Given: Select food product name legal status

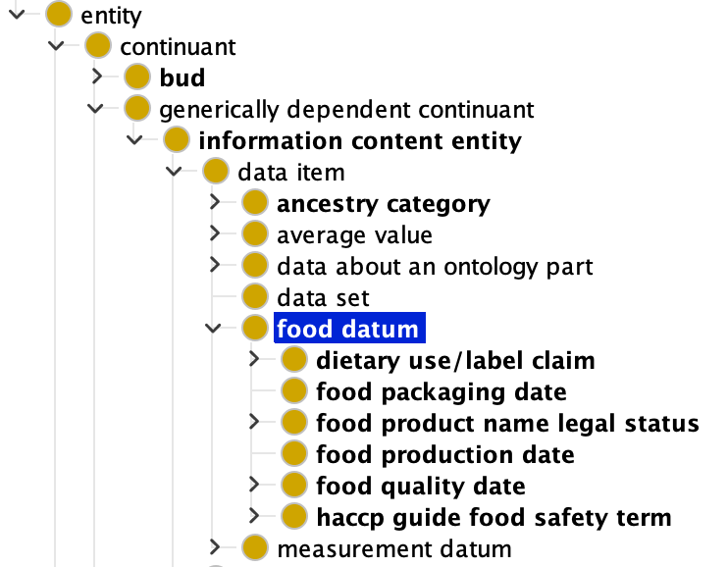Looking at the screenshot, I should [507, 424].
